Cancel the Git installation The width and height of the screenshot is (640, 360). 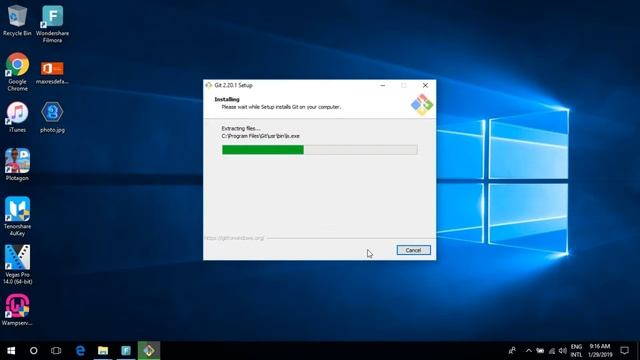pyautogui.click(x=413, y=250)
